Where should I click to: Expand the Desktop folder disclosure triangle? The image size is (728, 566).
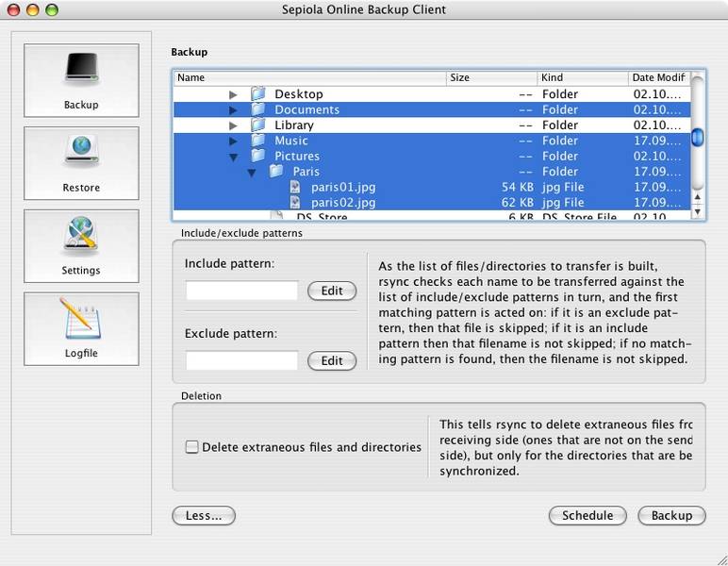233,94
